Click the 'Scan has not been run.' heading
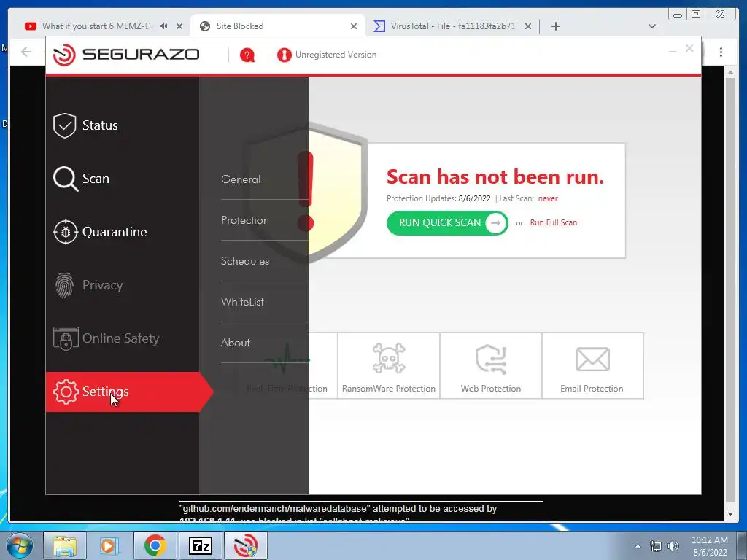This screenshot has height=560, width=747. pyautogui.click(x=495, y=177)
